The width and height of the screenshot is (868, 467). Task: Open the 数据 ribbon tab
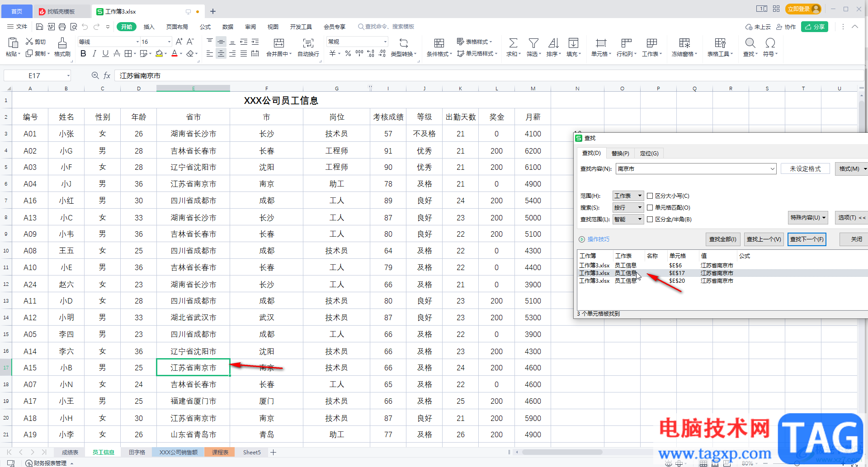(228, 27)
